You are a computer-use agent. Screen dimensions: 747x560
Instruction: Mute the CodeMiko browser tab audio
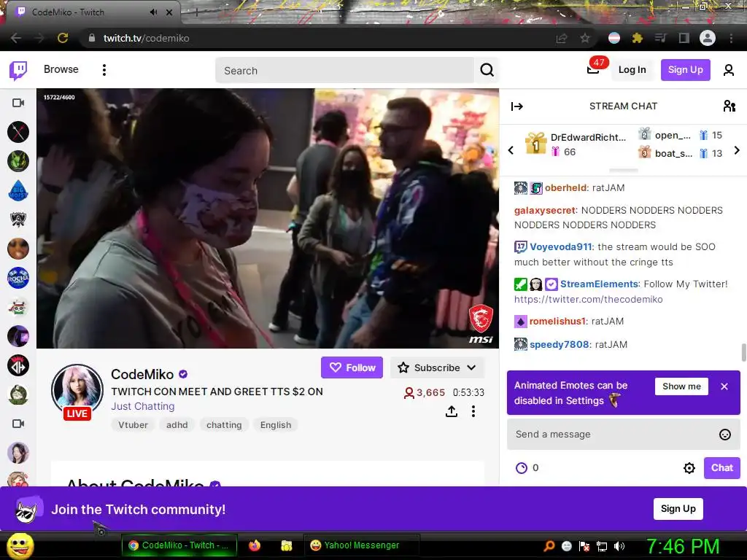[x=153, y=12]
